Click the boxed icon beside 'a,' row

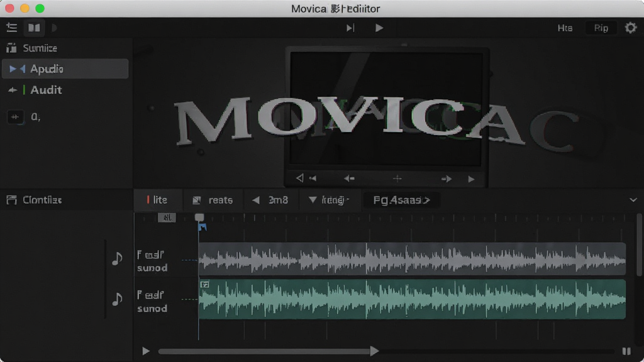click(15, 117)
